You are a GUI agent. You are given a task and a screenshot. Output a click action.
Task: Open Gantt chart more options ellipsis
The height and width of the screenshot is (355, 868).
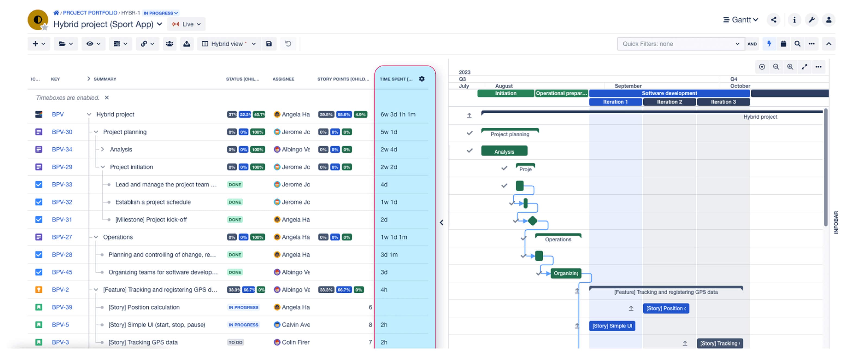[818, 67]
